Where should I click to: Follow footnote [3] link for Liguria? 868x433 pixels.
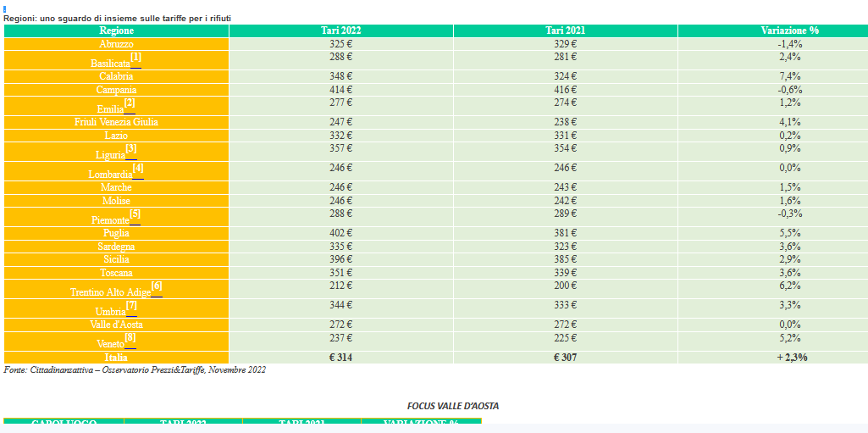pos(131,149)
